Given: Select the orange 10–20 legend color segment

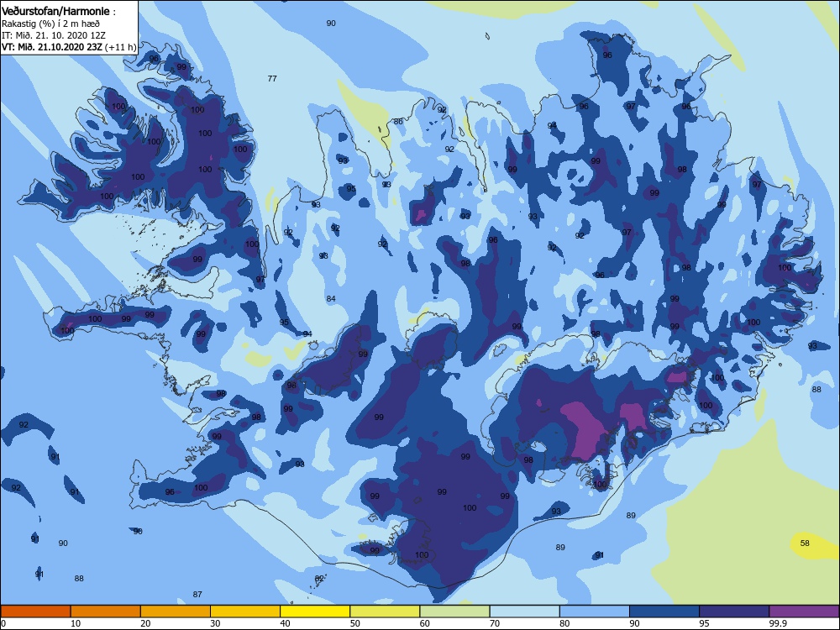Looking at the screenshot, I should click(106, 612).
